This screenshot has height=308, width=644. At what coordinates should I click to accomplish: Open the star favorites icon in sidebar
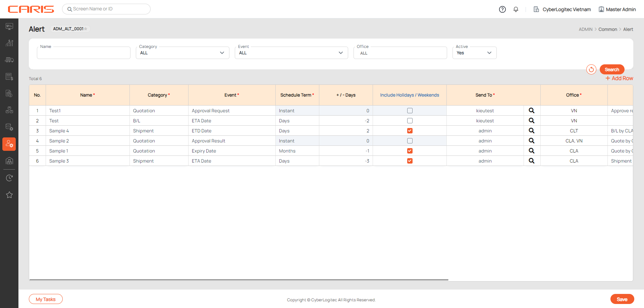[9, 195]
